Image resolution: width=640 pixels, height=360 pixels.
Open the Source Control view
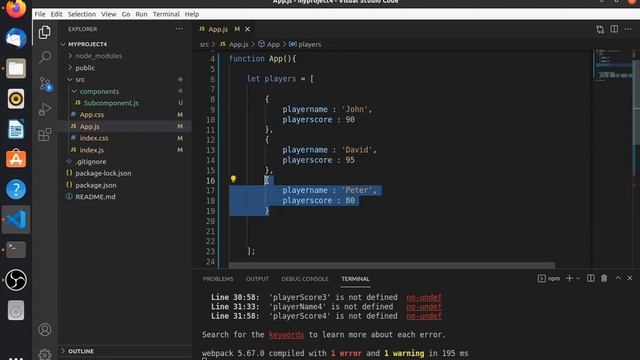[45, 84]
